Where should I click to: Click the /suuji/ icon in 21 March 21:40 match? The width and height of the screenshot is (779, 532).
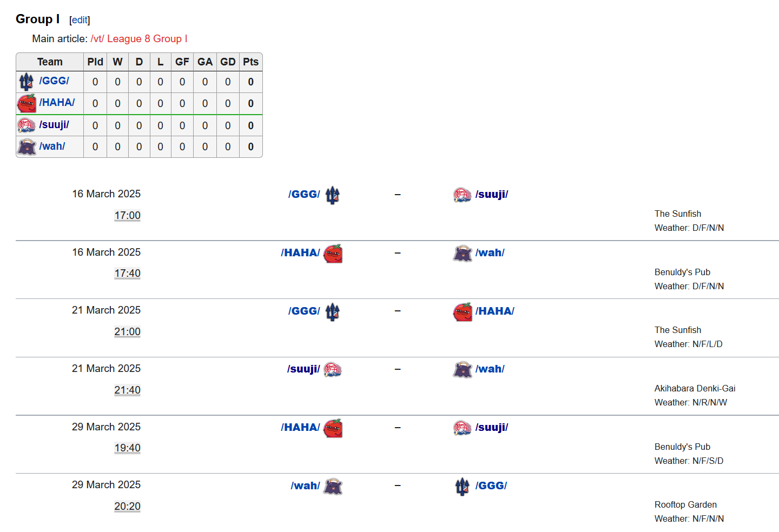(333, 369)
